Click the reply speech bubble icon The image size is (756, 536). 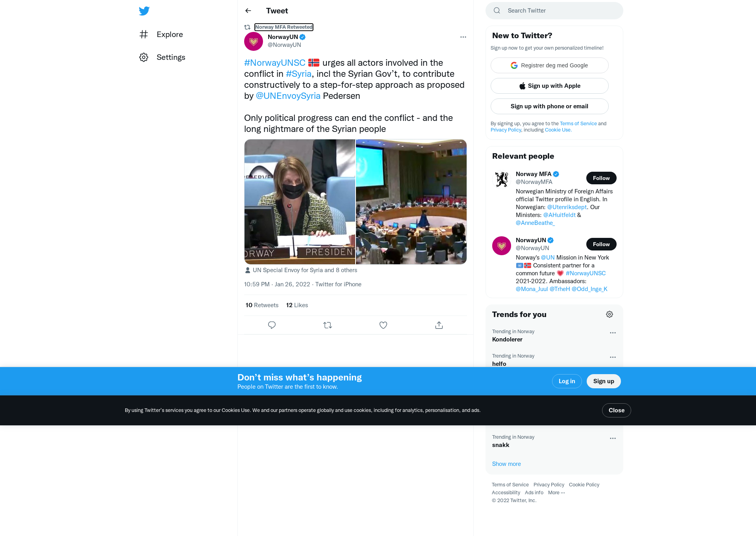272,325
